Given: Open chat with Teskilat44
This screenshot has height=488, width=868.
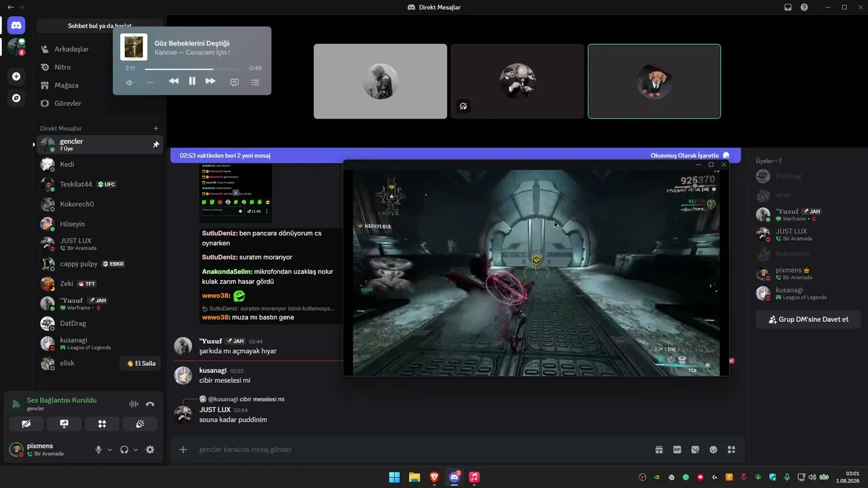Looking at the screenshot, I should 100,184.
